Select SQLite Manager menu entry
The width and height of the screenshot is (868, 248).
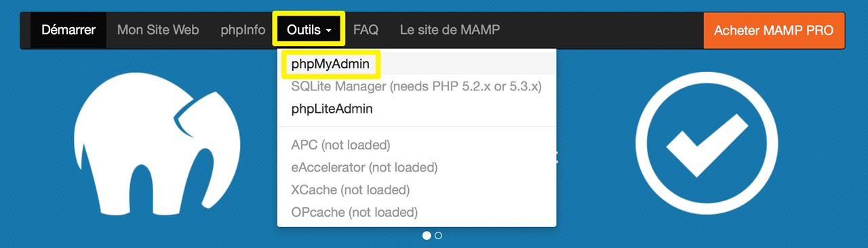[416, 87]
